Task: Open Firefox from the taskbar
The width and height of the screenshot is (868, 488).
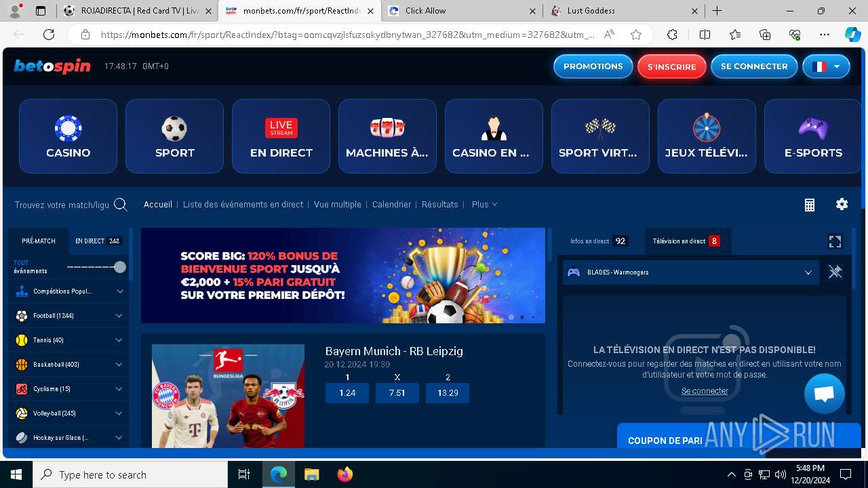Action: pos(345,474)
